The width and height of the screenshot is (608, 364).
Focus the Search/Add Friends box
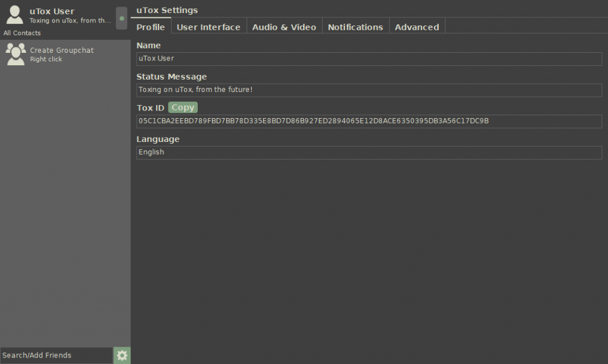56,356
